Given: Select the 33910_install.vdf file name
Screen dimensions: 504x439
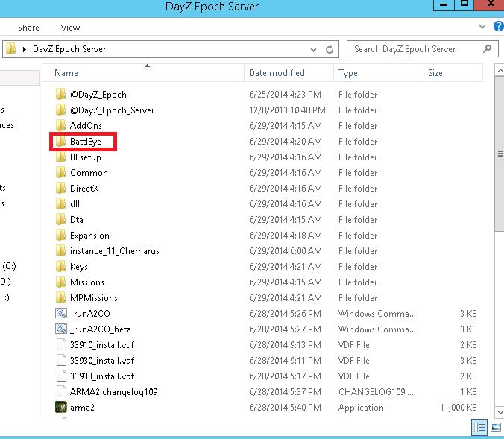Looking at the screenshot, I should 102,345.
